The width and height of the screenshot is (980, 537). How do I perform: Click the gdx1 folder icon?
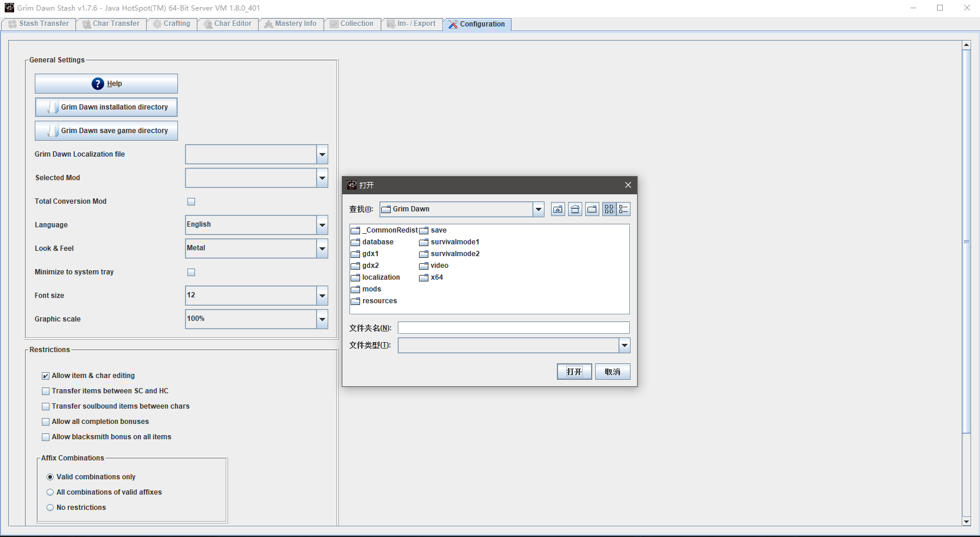[x=355, y=254]
